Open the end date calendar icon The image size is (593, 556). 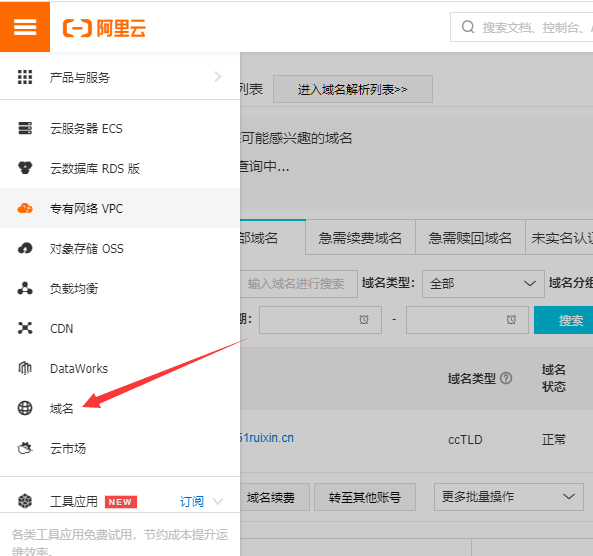pos(511,320)
